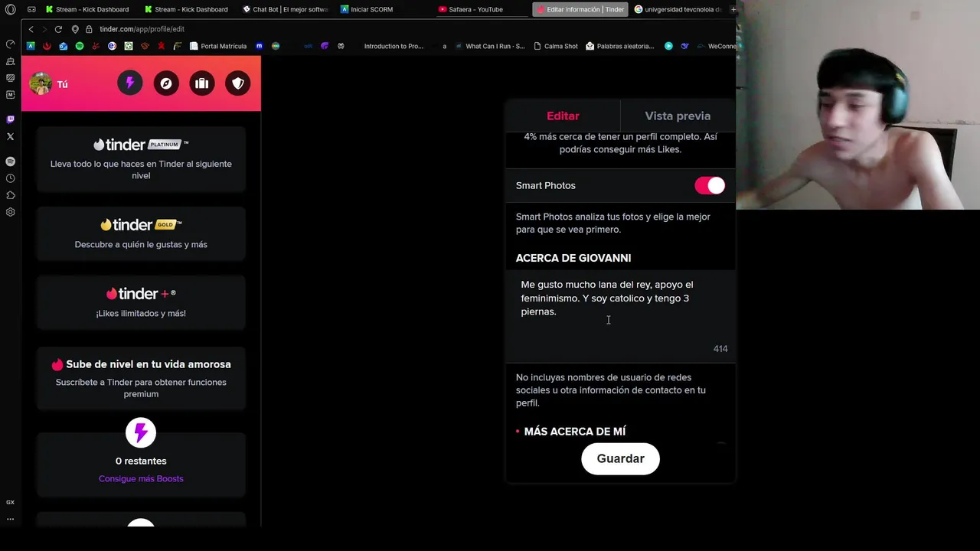Open Extensions cube icon in sidebar
The height and width of the screenshot is (551, 980).
click(x=10, y=195)
